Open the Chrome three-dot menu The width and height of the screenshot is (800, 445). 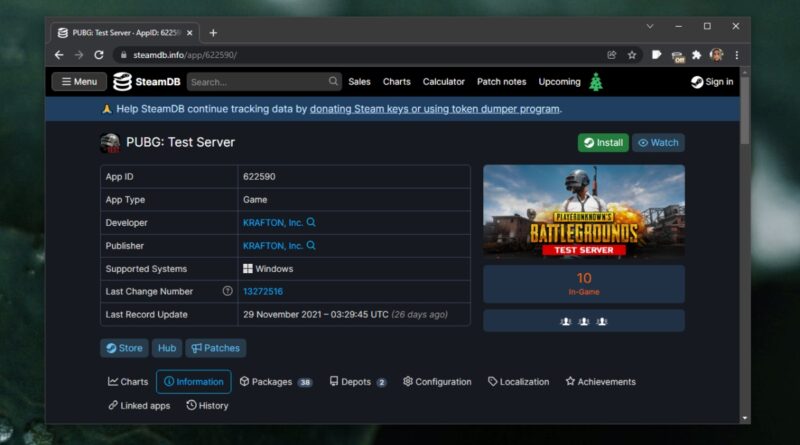click(737, 55)
